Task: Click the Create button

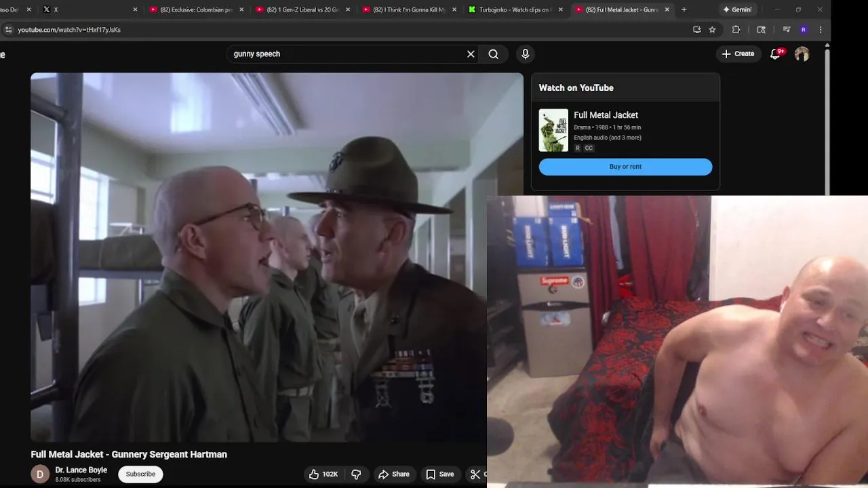Action: click(x=738, y=54)
